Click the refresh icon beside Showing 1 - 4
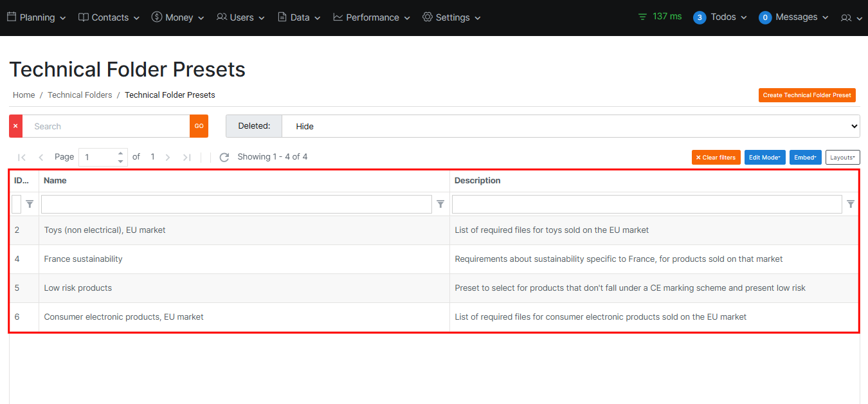868x404 pixels. click(224, 157)
